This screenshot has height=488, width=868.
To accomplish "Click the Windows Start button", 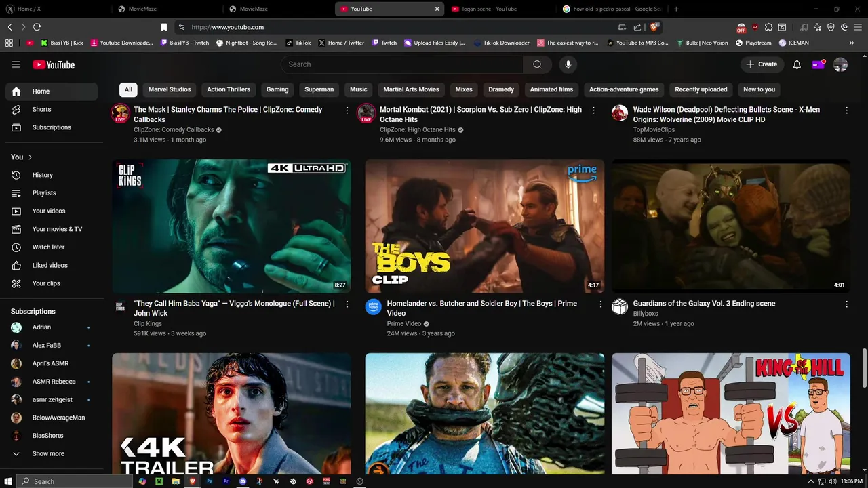I will [x=8, y=481].
